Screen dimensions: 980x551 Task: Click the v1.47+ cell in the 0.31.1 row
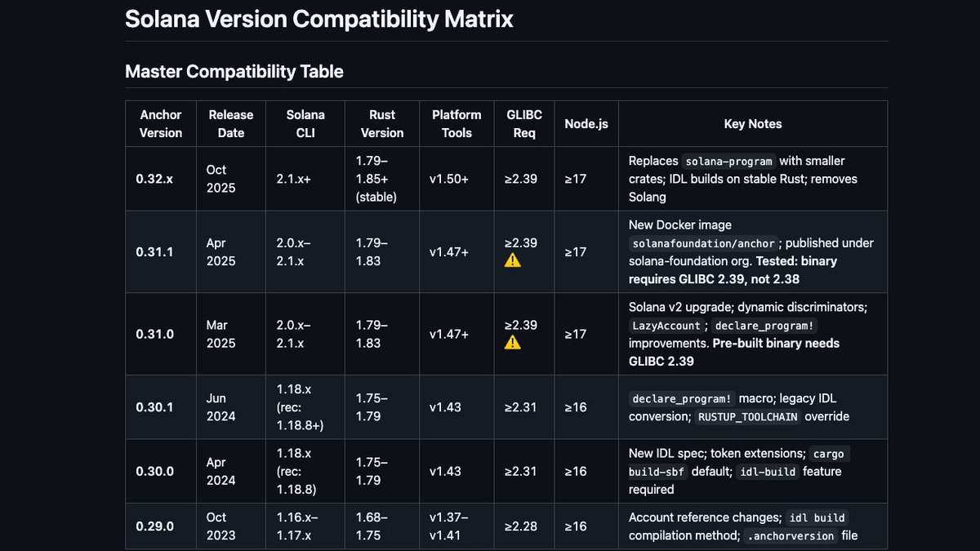(x=457, y=252)
